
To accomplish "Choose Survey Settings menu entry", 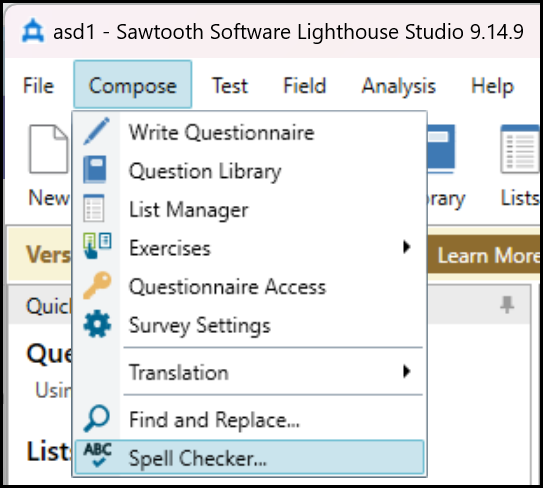I will click(x=249, y=325).
